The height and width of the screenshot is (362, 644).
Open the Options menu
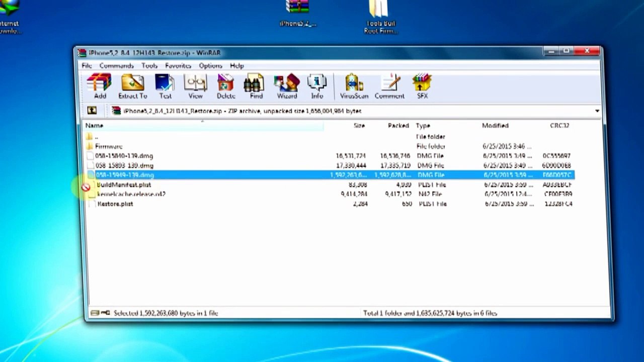[210, 66]
